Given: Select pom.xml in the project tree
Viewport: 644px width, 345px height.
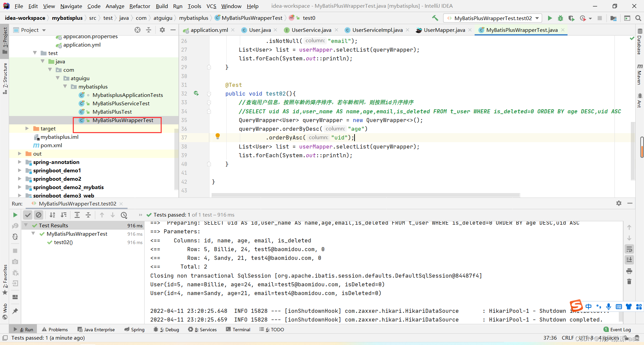Looking at the screenshot, I should pyautogui.click(x=51, y=145).
